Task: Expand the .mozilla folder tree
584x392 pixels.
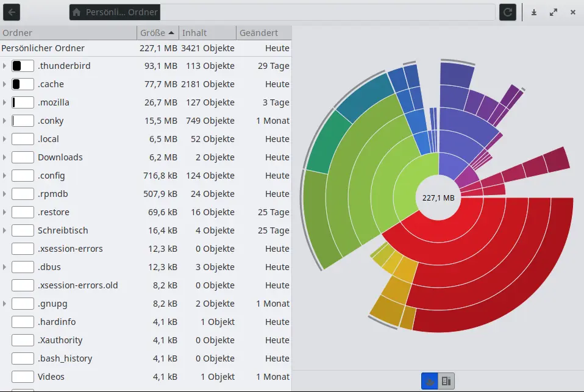Action: 4,102
